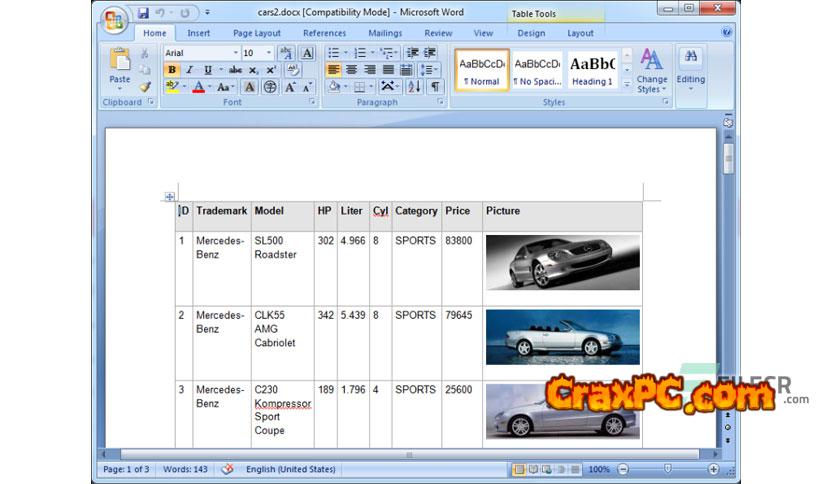Image resolution: width=836 pixels, height=484 pixels.
Task: Toggle Align Text Left
Action: 333,70
